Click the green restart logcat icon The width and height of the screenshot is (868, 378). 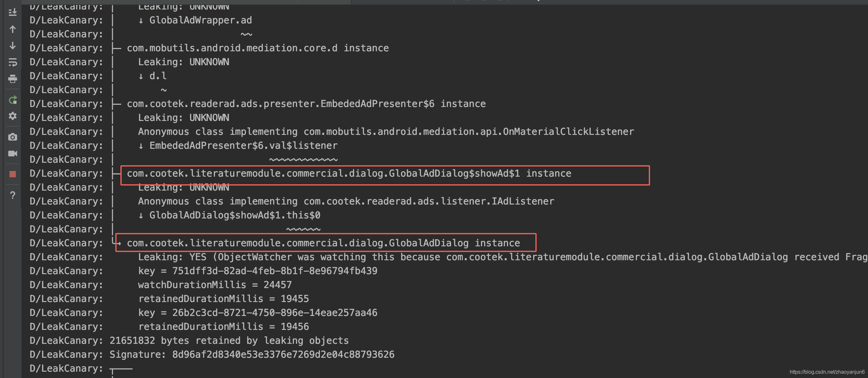12,100
